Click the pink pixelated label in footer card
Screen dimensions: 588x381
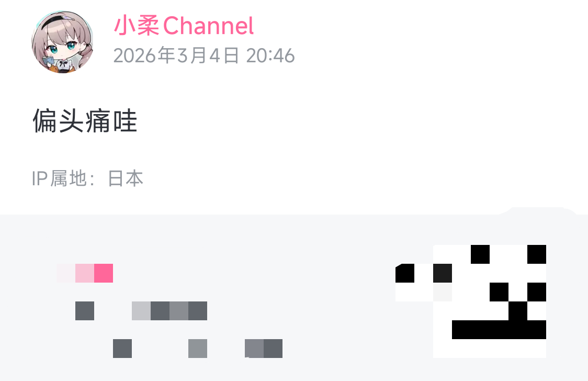[85, 273]
